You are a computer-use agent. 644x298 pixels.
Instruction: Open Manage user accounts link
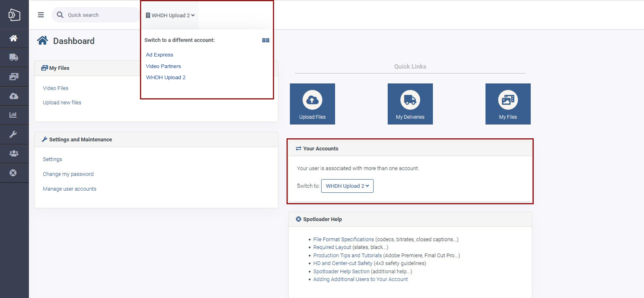69,189
